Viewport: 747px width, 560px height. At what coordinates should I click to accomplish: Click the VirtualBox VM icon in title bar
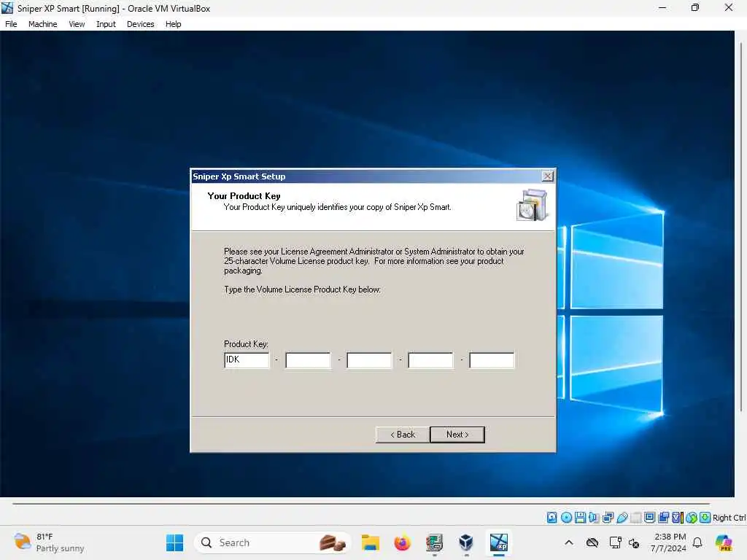7,7
